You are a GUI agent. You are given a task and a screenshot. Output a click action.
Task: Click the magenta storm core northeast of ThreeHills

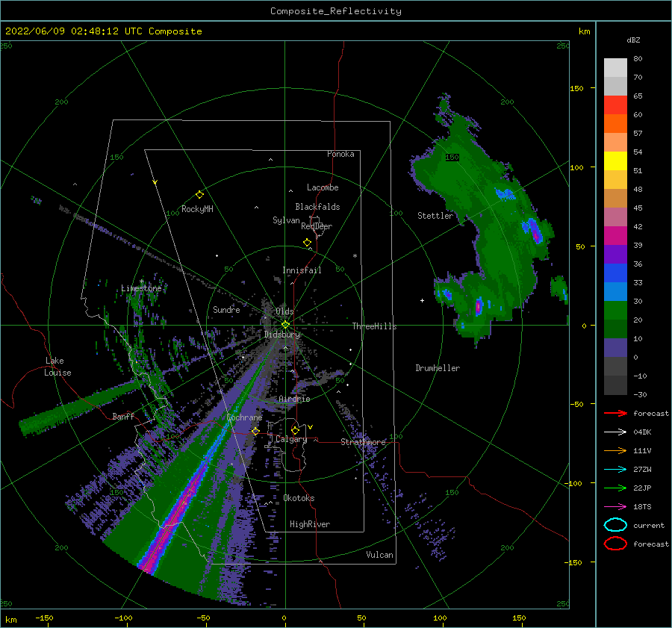pos(479,306)
